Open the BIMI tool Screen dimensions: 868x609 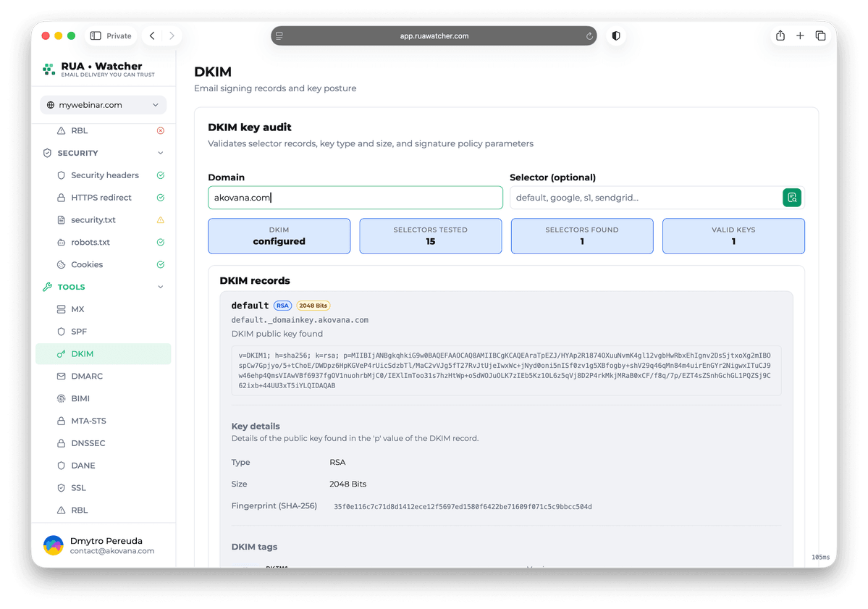[x=103, y=398]
